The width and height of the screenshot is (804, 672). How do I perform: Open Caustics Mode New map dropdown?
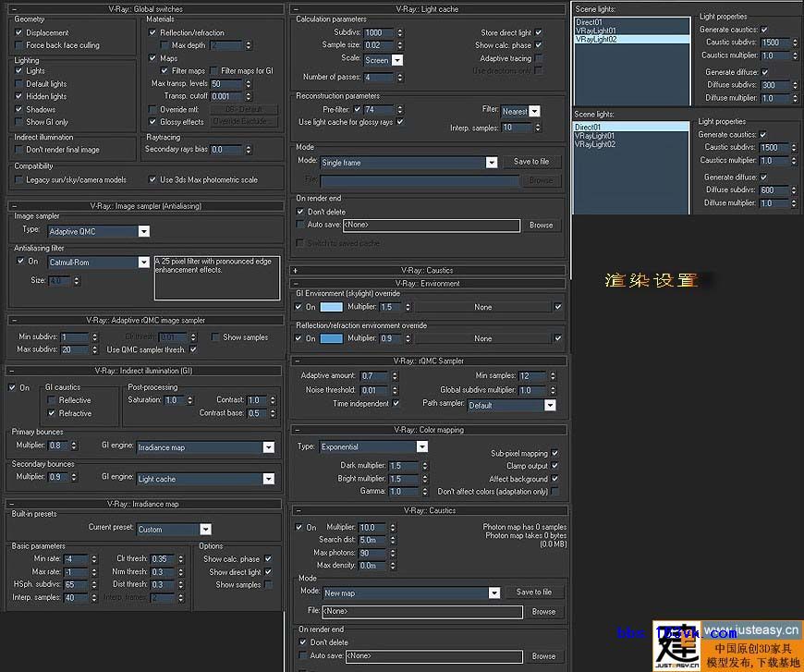411,593
